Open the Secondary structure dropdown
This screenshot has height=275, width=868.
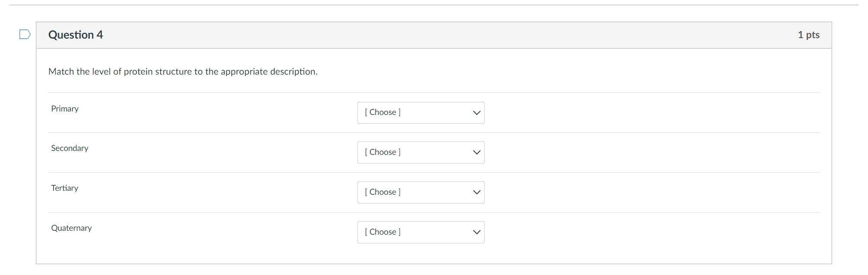pyautogui.click(x=420, y=153)
